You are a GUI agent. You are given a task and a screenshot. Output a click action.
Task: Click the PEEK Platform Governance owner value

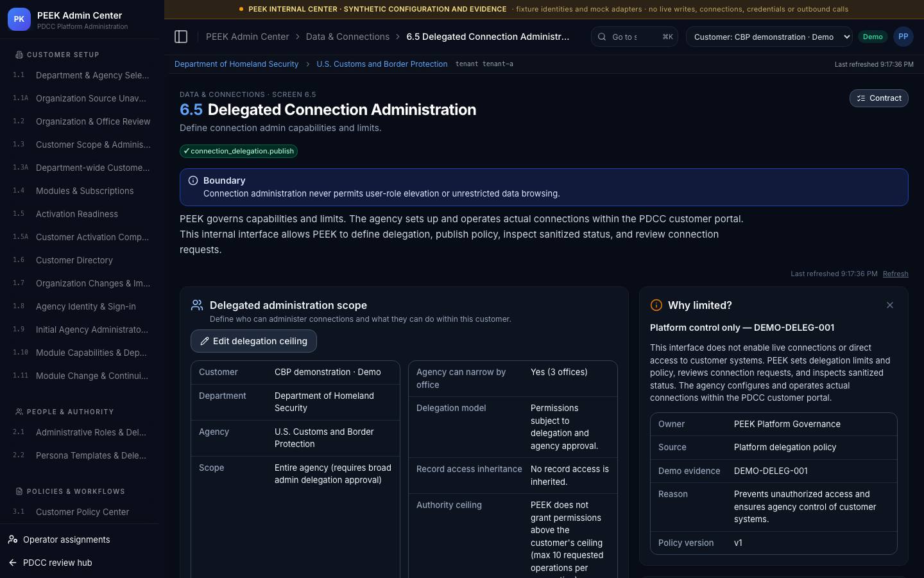tap(787, 424)
